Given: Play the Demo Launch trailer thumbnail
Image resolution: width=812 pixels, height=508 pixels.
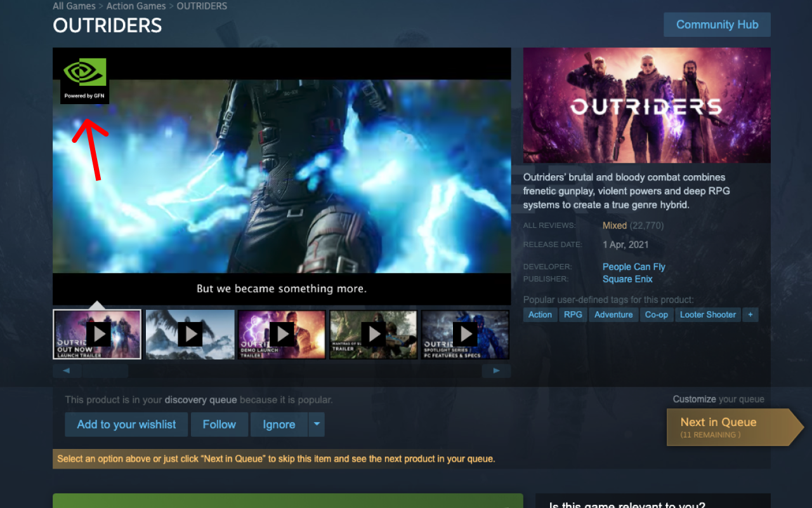Looking at the screenshot, I should click(x=282, y=335).
